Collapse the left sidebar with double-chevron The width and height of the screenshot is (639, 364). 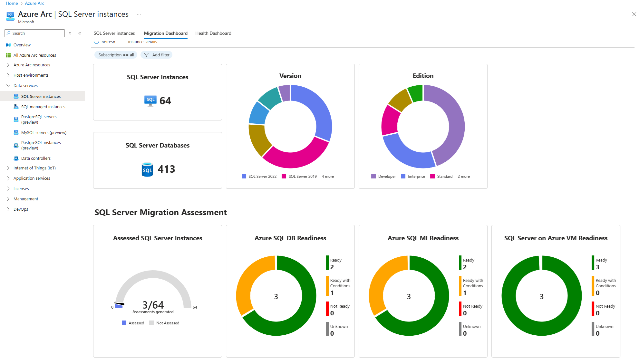[80, 33]
